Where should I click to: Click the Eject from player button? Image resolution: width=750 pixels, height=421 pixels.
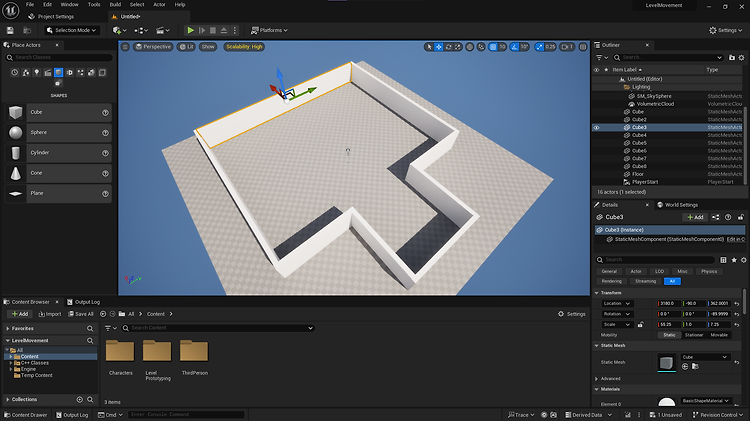(223, 30)
